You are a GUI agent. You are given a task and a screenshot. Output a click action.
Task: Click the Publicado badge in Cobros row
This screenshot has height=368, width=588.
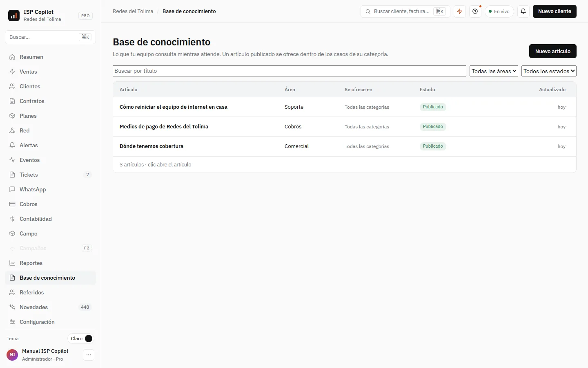coord(433,127)
